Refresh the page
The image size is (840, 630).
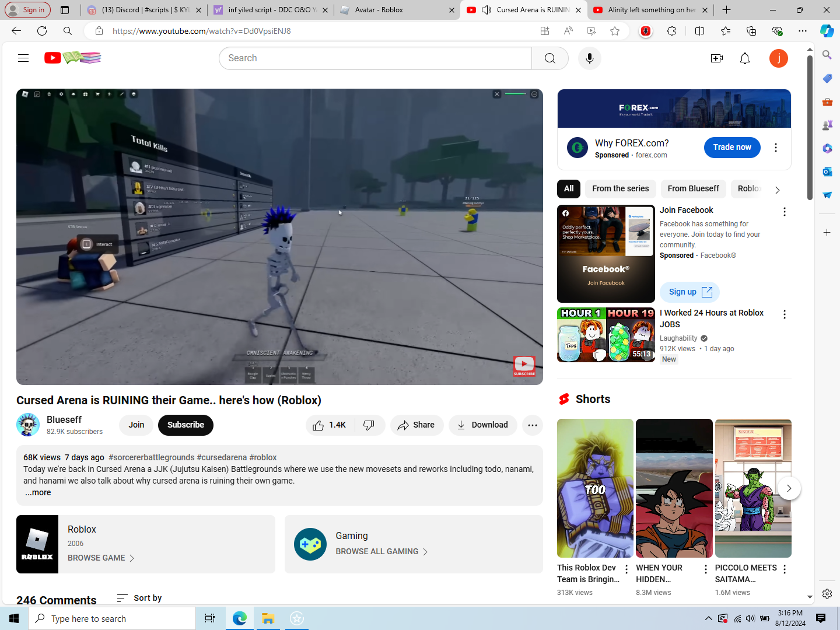[x=42, y=31]
